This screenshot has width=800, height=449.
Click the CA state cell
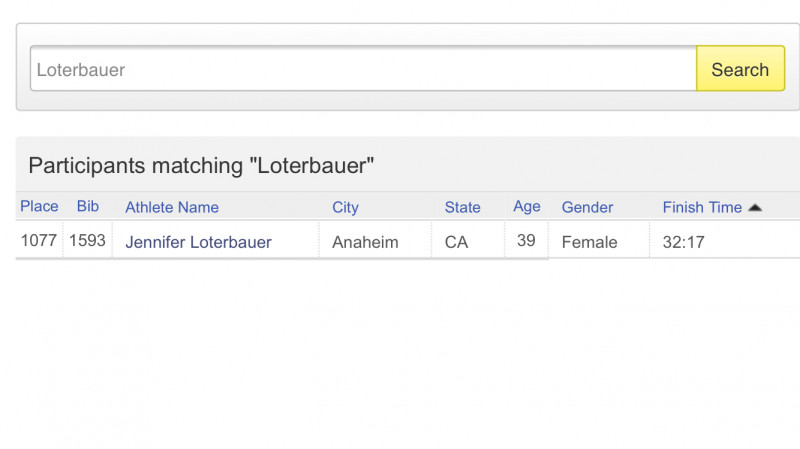[x=456, y=242]
